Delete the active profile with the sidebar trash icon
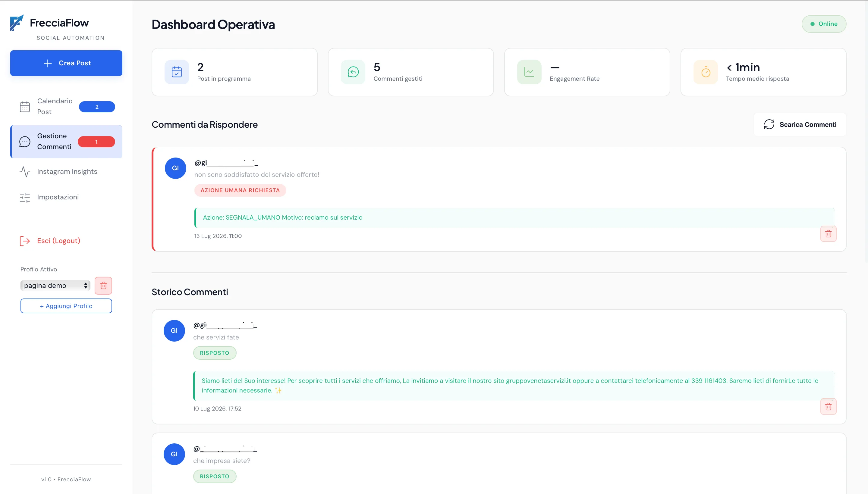The image size is (868, 494). pyautogui.click(x=103, y=286)
